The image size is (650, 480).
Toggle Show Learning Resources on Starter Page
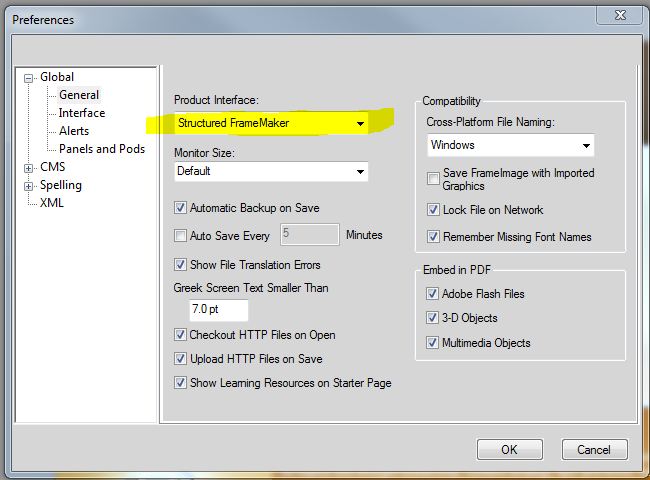click(x=180, y=382)
